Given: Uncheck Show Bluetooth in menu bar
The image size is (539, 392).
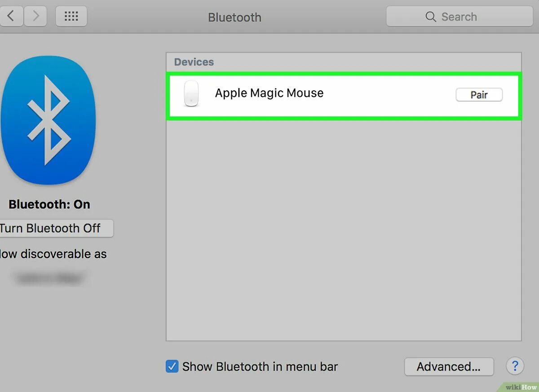Looking at the screenshot, I should [172, 366].
